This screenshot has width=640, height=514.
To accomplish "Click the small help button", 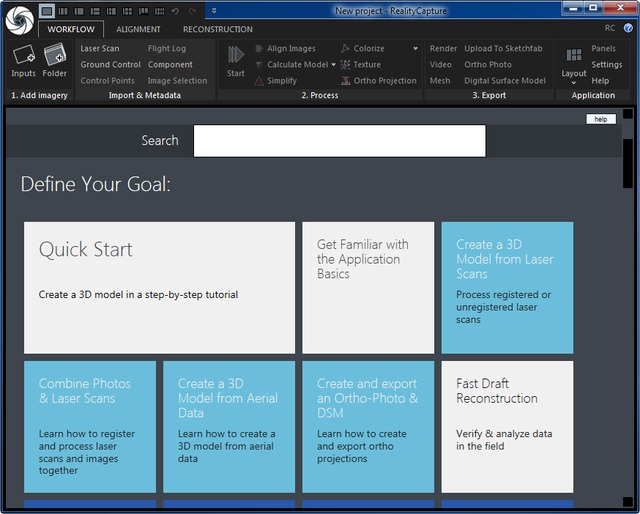I will (x=600, y=119).
